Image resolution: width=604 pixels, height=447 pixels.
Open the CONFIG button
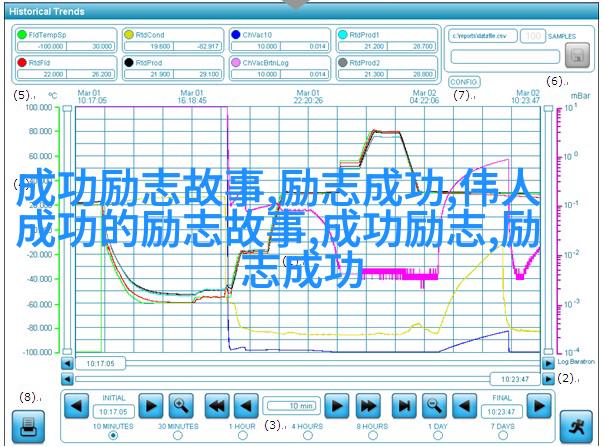point(465,82)
